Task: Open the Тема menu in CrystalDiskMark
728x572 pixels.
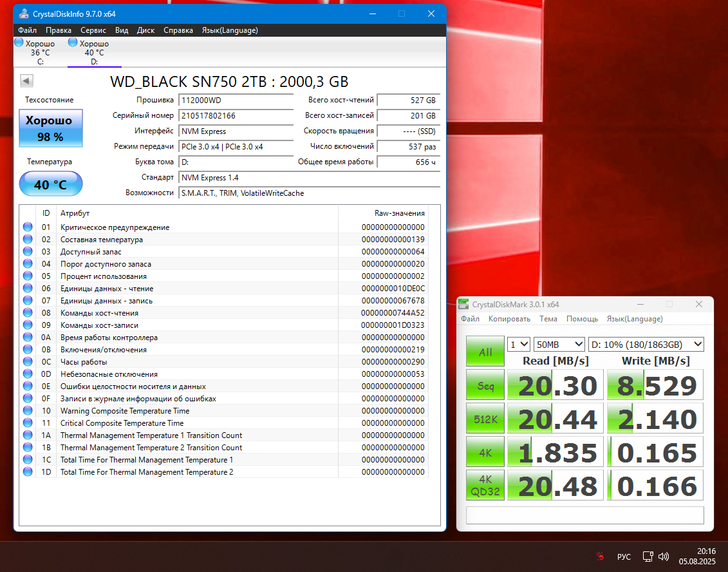Action: 548,319
